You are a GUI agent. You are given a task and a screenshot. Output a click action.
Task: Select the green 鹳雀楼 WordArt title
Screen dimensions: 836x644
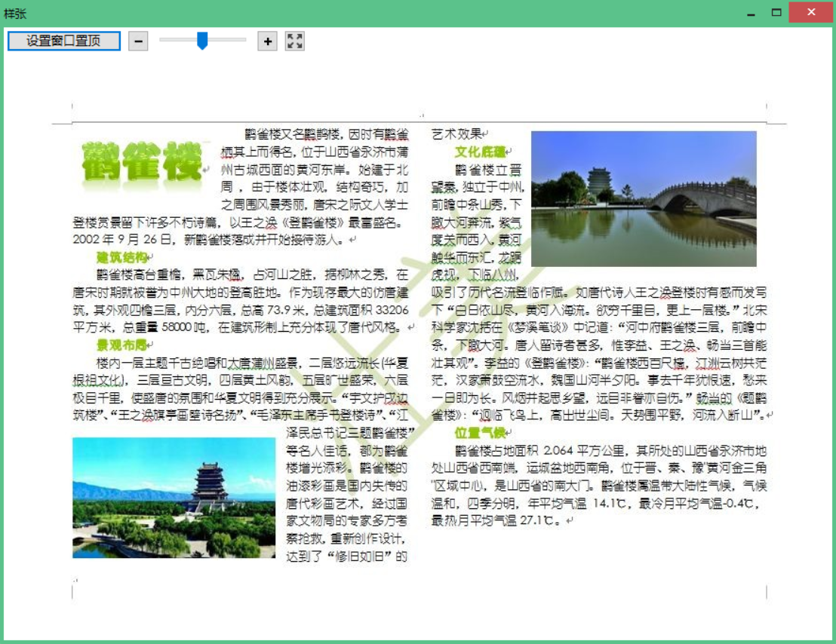coord(142,161)
